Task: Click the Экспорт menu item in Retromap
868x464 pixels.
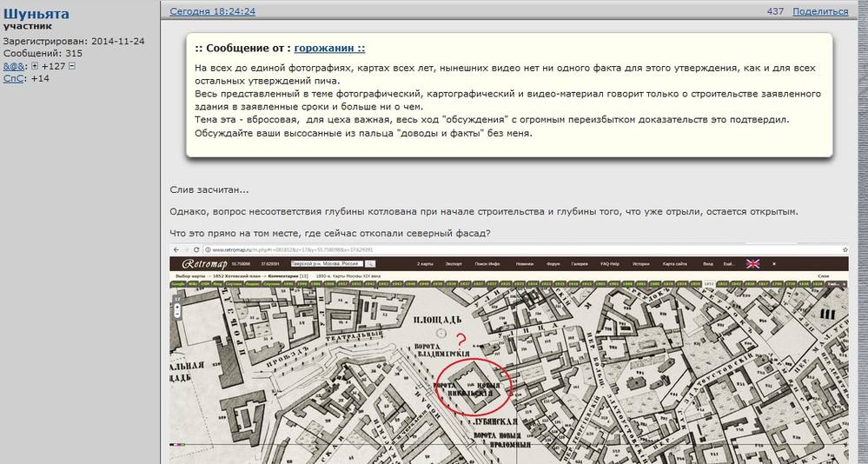Action: click(x=454, y=264)
